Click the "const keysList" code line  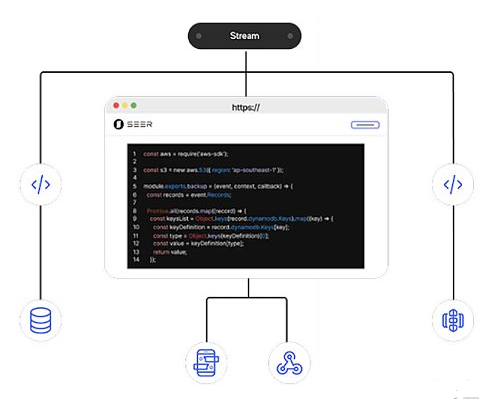point(242,219)
